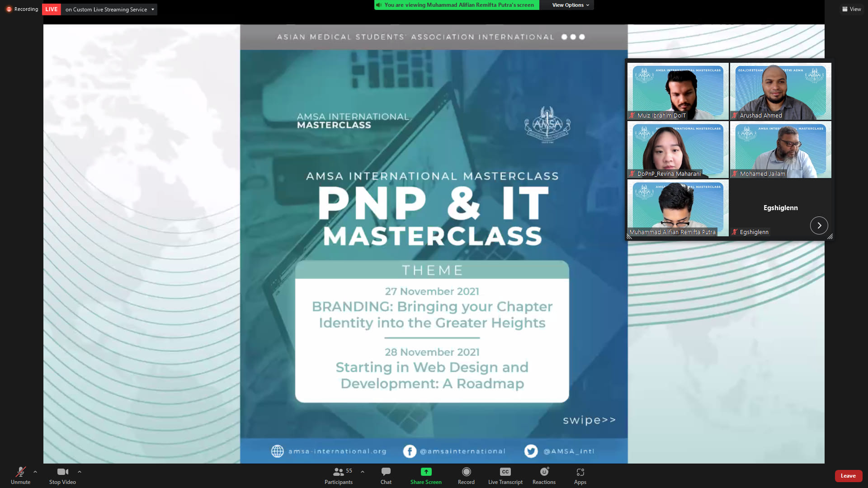The width and height of the screenshot is (868, 488).
Task: Open the Chat panel
Action: click(386, 475)
